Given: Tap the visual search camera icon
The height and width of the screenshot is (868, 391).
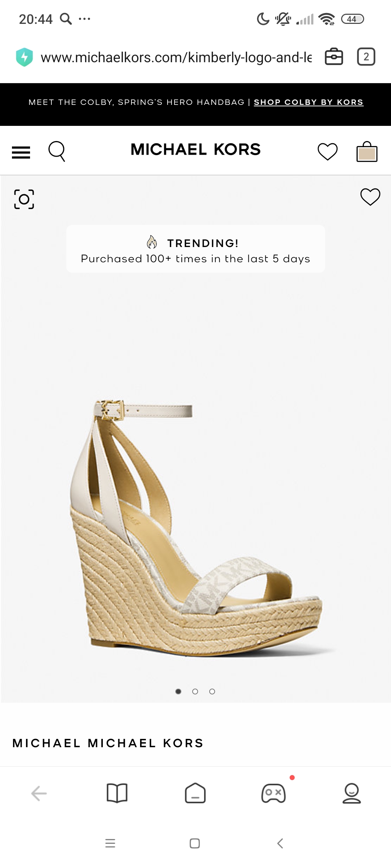Looking at the screenshot, I should (x=24, y=199).
